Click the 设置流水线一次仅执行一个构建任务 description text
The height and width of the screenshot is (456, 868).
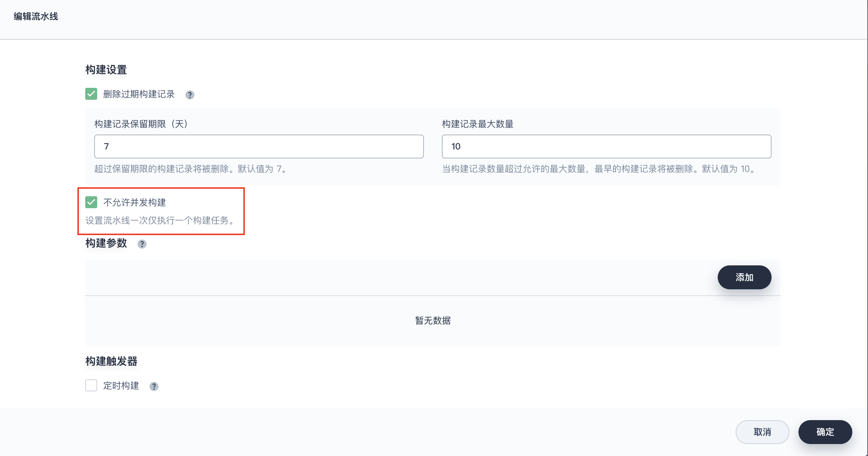[161, 221]
